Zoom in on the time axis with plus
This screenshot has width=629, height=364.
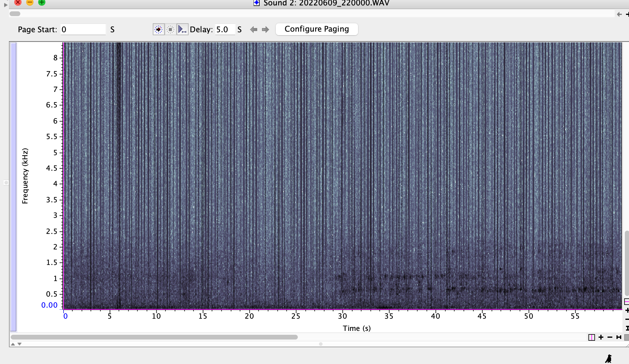601,337
